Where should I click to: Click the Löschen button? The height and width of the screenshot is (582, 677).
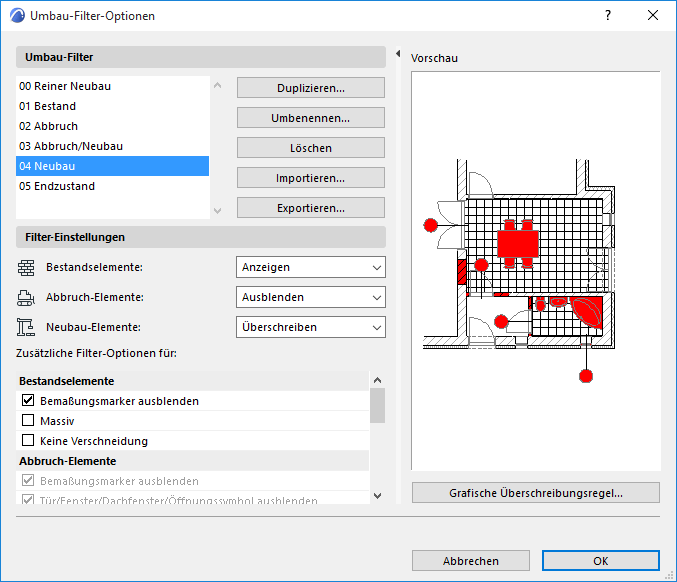[x=311, y=148]
